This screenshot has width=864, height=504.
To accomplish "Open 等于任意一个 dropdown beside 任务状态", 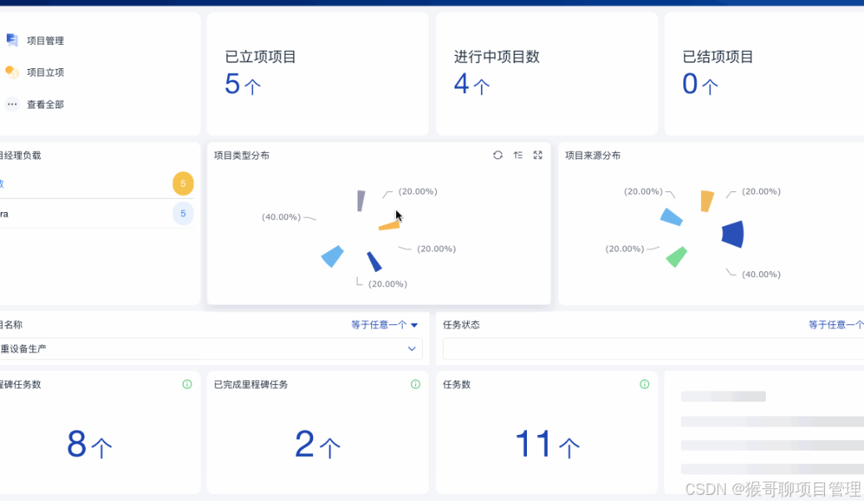I will pyautogui.click(x=836, y=325).
